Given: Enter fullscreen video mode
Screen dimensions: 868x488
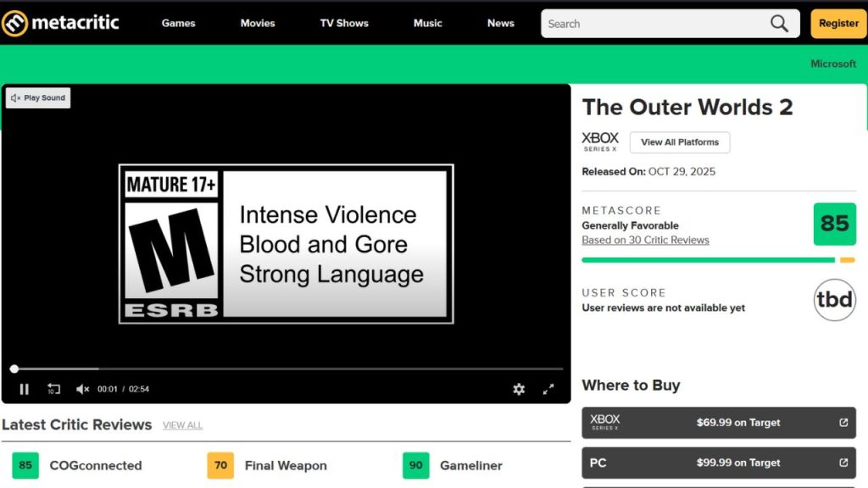Looking at the screenshot, I should (x=548, y=389).
